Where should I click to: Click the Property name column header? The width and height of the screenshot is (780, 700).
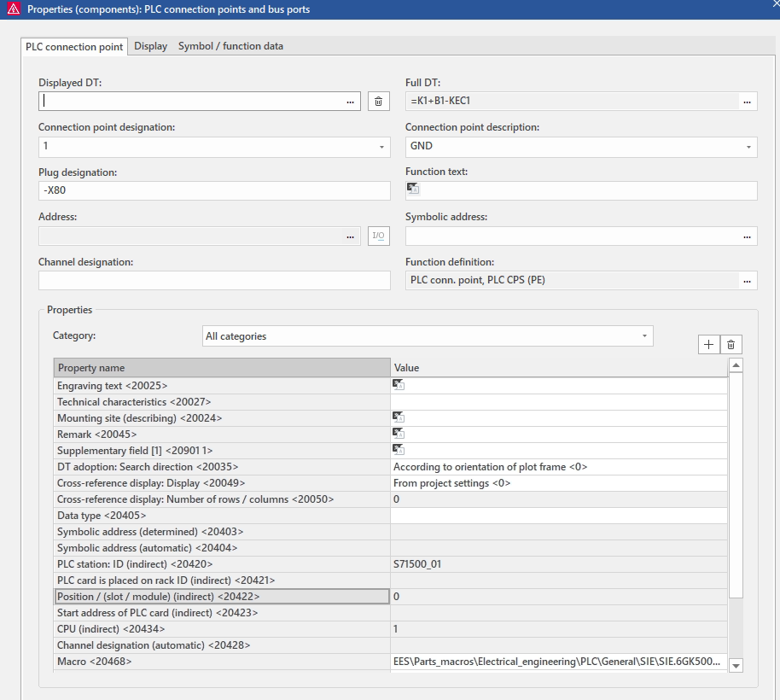pyautogui.click(x=222, y=368)
